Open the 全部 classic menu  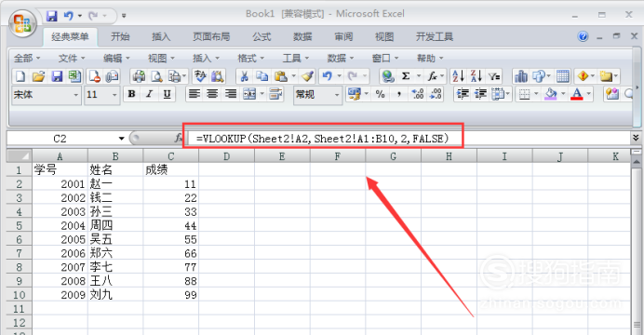click(27, 59)
